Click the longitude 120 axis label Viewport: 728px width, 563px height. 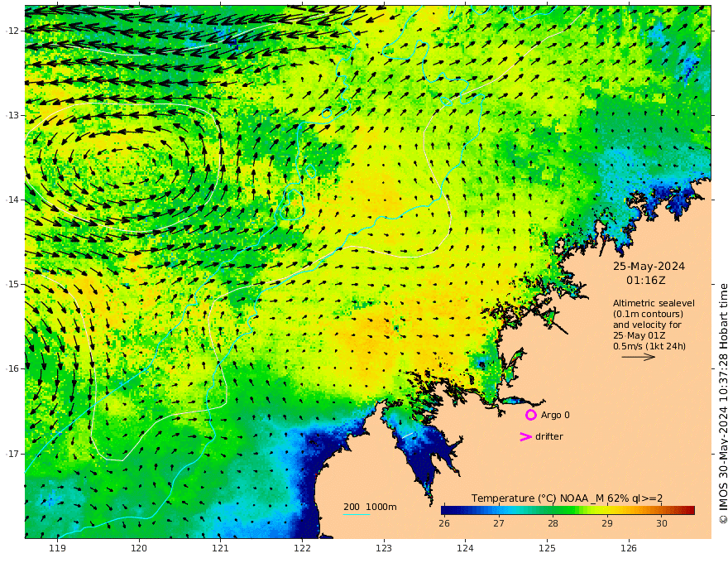[139, 549]
